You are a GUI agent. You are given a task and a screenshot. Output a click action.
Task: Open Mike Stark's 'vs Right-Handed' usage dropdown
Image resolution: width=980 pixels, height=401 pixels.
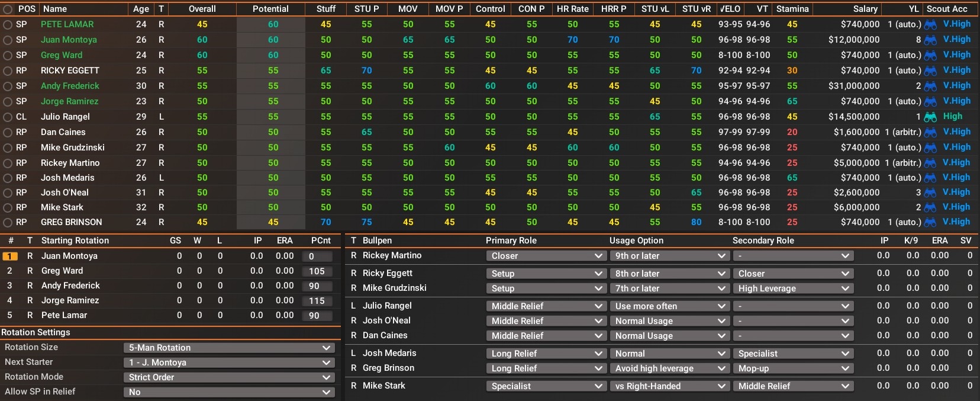coord(669,386)
